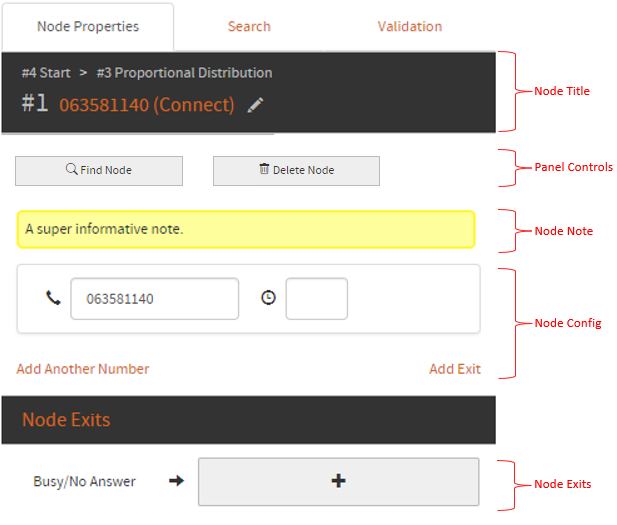
Task: Click the Delete Node button
Action: 296,170
